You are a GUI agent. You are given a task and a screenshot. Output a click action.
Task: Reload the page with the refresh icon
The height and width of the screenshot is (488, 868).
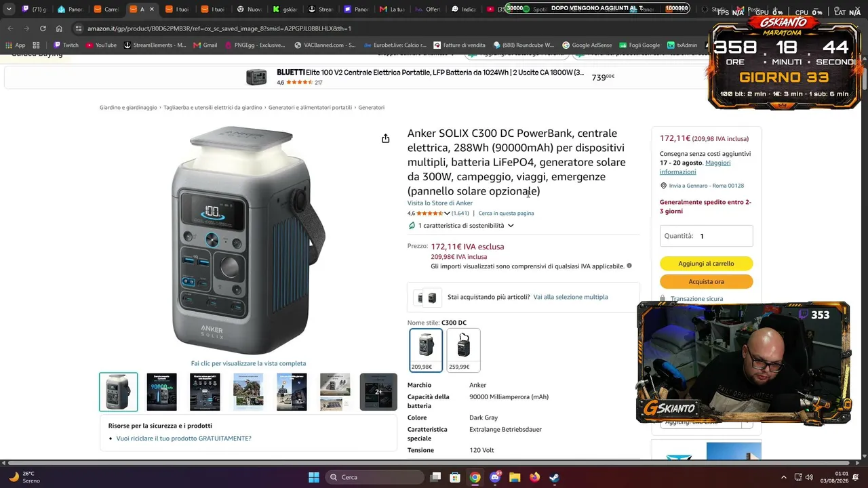point(43,28)
